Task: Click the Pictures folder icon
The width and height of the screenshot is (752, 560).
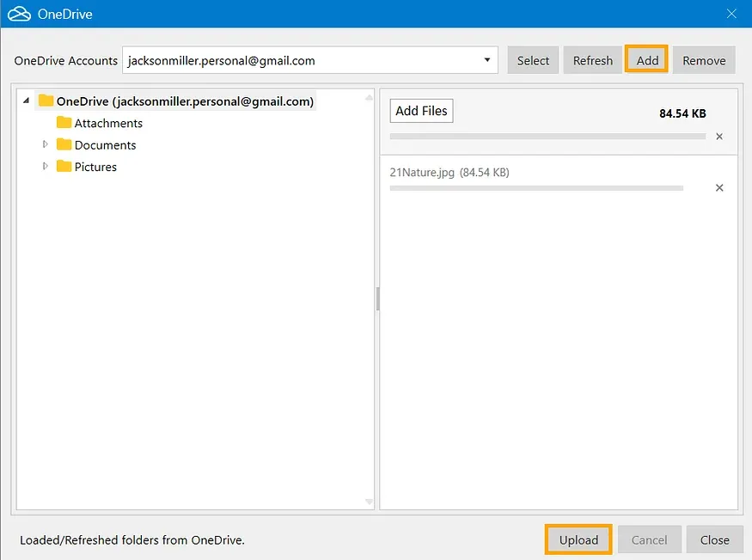Action: click(x=64, y=166)
